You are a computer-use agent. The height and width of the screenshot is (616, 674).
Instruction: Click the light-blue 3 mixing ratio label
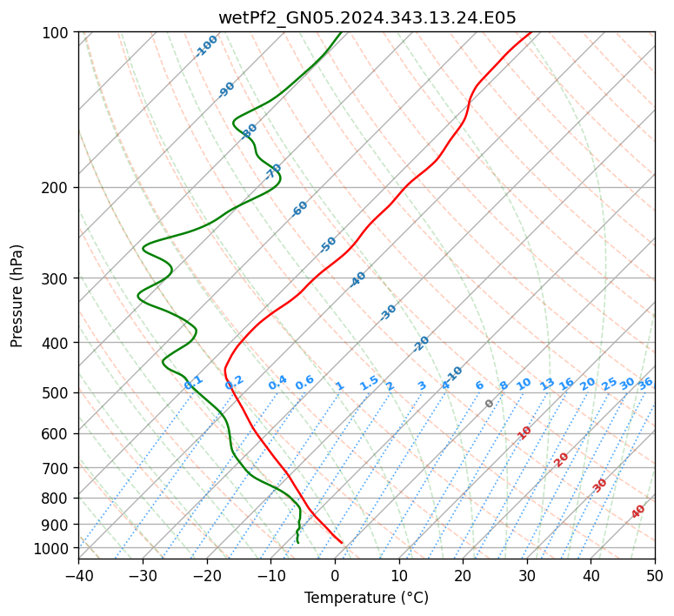click(422, 385)
